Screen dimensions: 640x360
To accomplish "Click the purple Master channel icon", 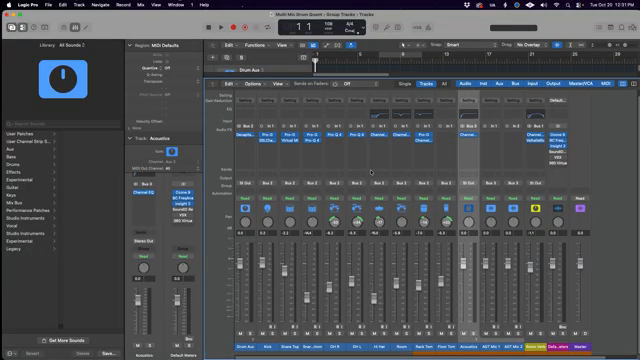I will pos(580,209).
